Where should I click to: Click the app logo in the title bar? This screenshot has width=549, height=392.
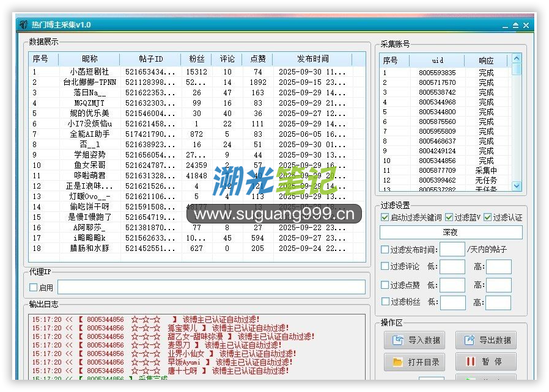pyautogui.click(x=24, y=24)
